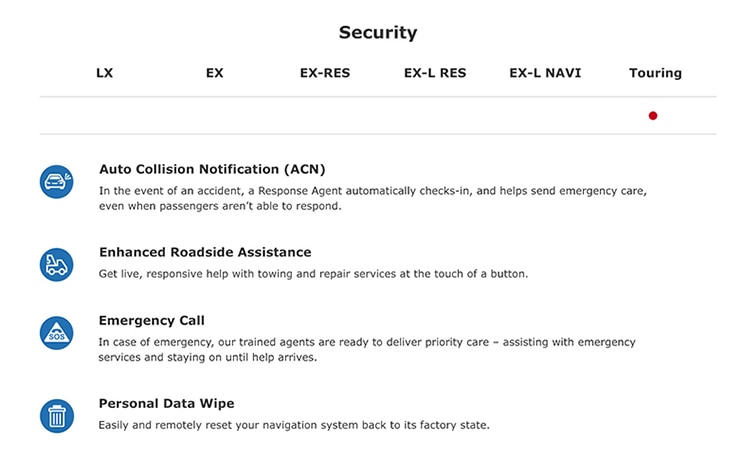Click the Security section heading
Screen dimensions: 730x460
pyautogui.click(x=378, y=33)
